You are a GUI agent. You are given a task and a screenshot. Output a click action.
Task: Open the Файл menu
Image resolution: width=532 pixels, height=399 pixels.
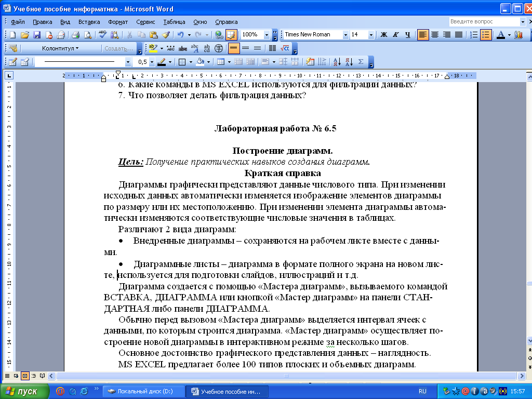(x=18, y=22)
